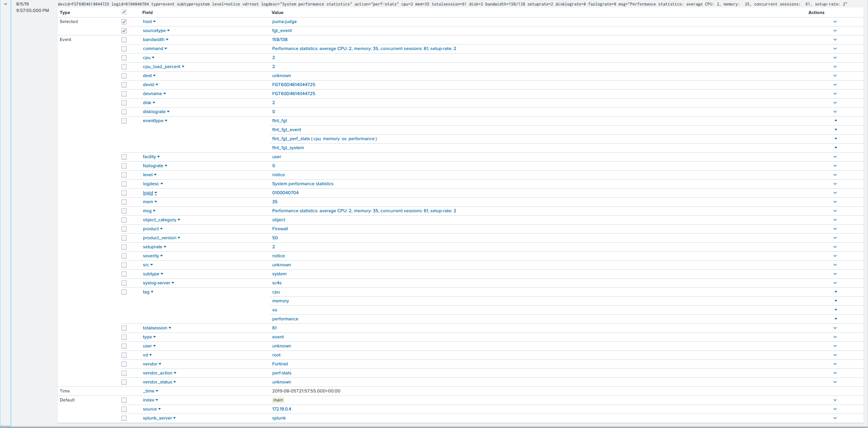Viewport: 868px width, 428px height.
Task: Click the puma-judge host value
Action: pos(284,22)
